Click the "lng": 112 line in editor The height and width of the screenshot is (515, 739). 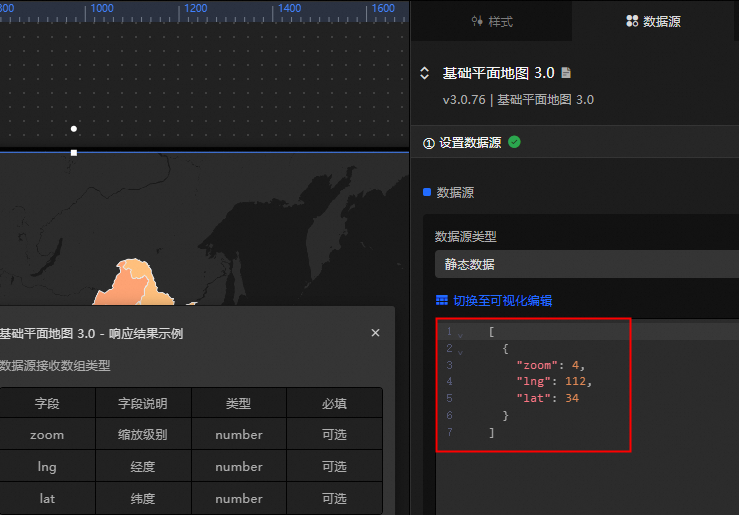pyautogui.click(x=554, y=381)
